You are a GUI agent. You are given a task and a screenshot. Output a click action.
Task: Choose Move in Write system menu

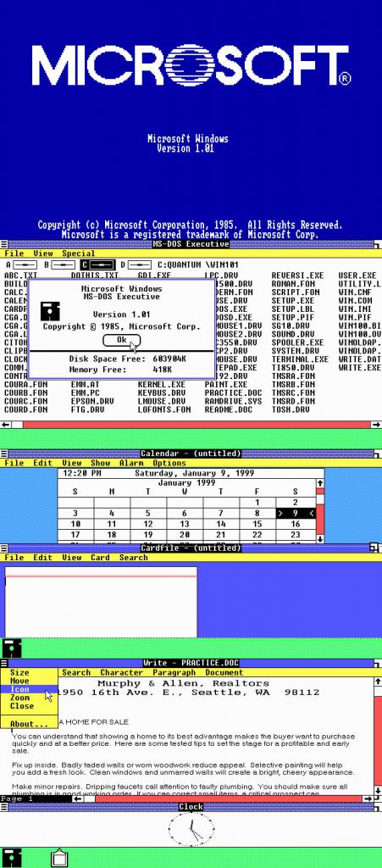29,681
